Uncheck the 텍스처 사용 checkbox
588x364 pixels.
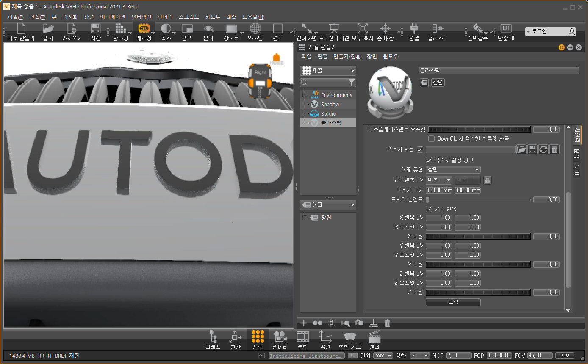point(420,149)
